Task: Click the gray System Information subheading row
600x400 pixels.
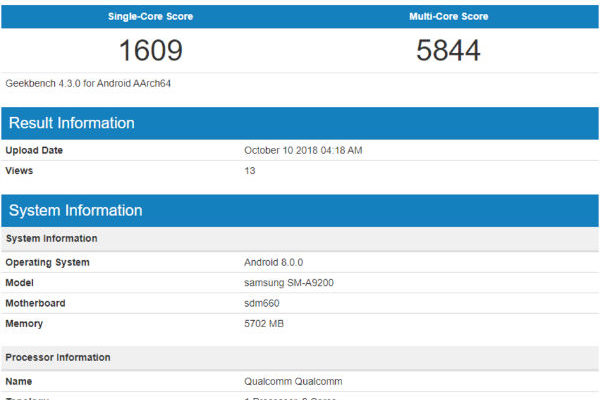Action: [x=300, y=238]
